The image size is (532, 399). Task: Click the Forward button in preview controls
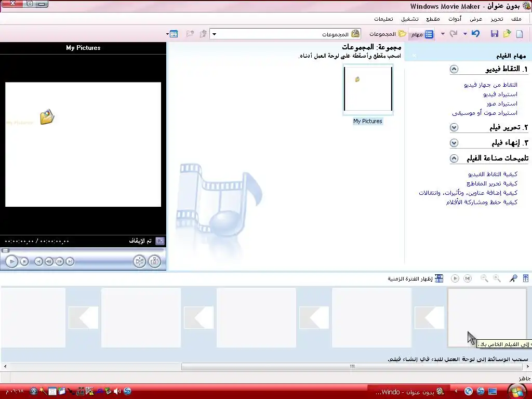pos(70,262)
